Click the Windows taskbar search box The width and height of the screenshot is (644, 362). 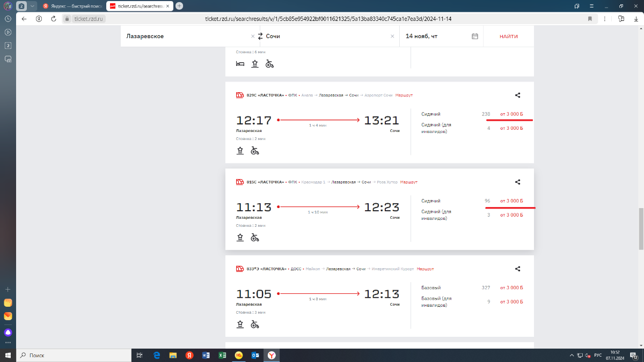pos(75,356)
